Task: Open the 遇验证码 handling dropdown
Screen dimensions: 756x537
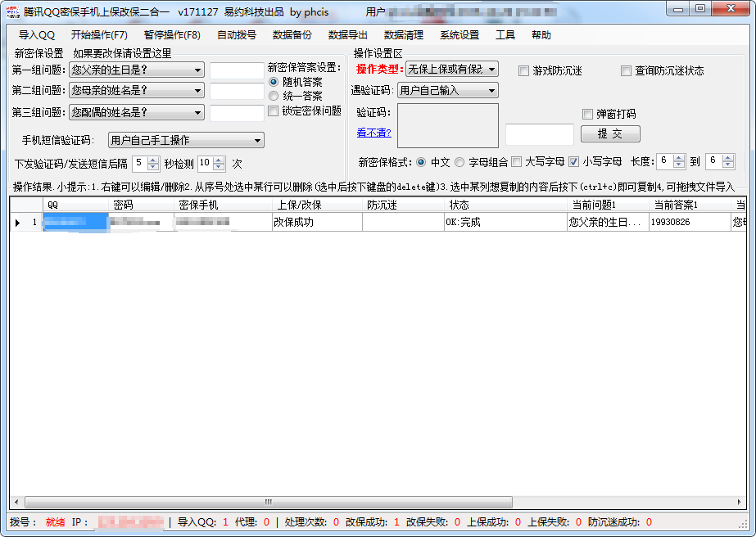Action: click(448, 90)
